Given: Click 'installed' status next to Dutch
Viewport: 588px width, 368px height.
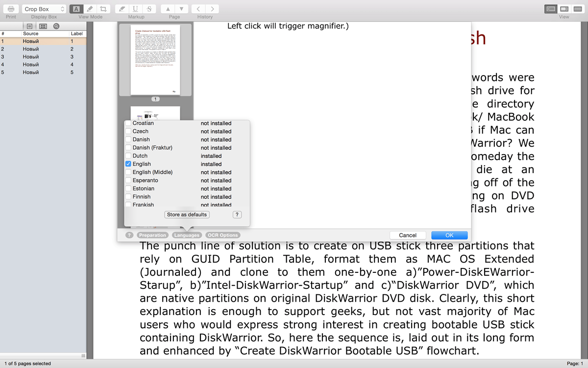Looking at the screenshot, I should [211, 156].
